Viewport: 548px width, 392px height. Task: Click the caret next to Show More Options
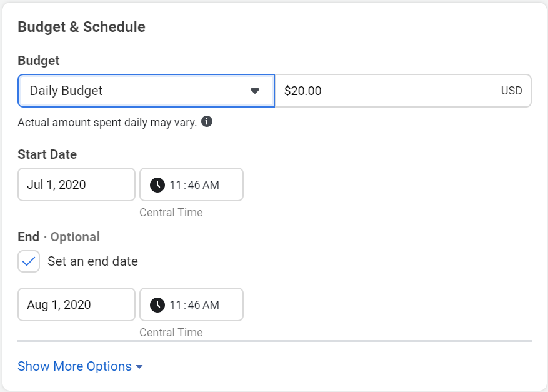coord(139,367)
